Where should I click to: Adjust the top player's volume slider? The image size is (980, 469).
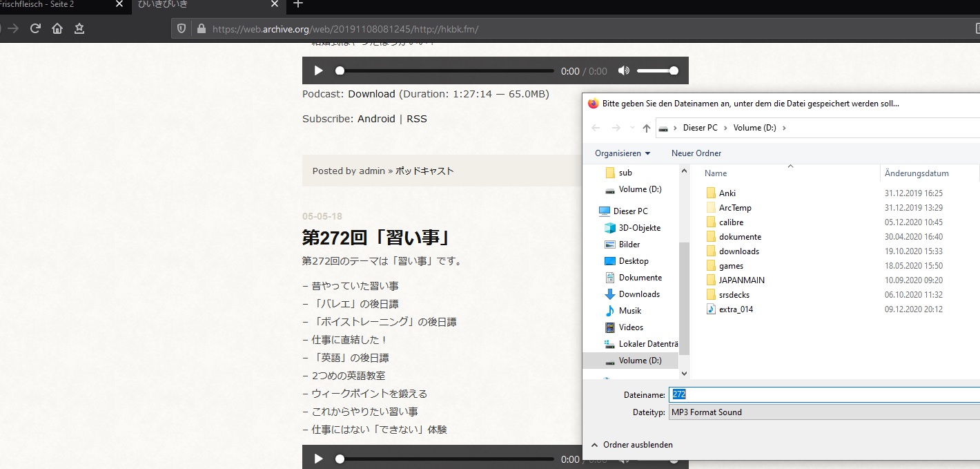click(x=656, y=70)
